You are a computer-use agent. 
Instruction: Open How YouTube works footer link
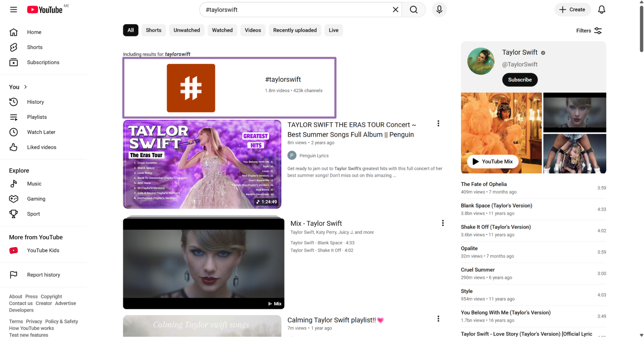pyautogui.click(x=31, y=329)
